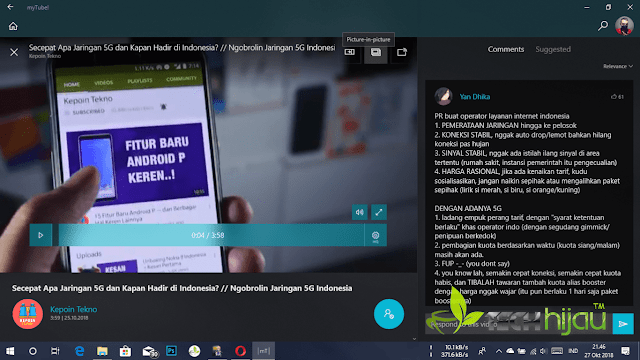The width and height of the screenshot is (640, 360).
Task: Open Cortana search circle
Action: click(x=33, y=351)
